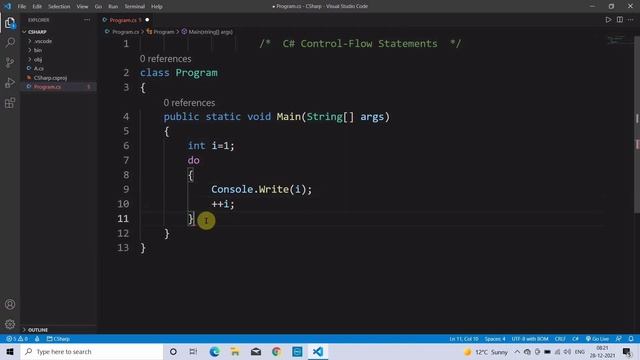Open the Edit menu

pos(37,7)
